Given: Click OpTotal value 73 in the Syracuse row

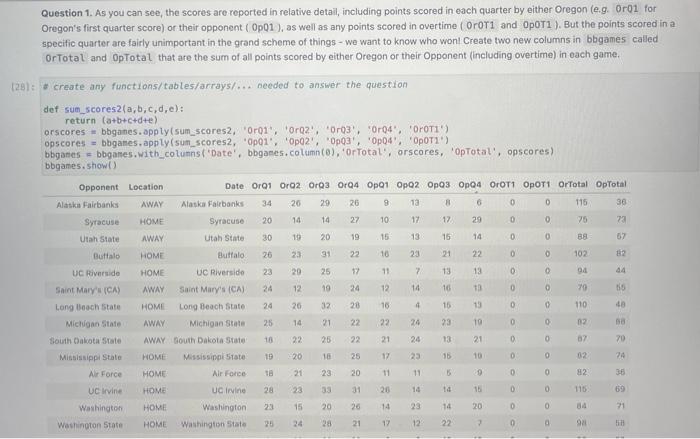Looking at the screenshot, I should tap(621, 219).
